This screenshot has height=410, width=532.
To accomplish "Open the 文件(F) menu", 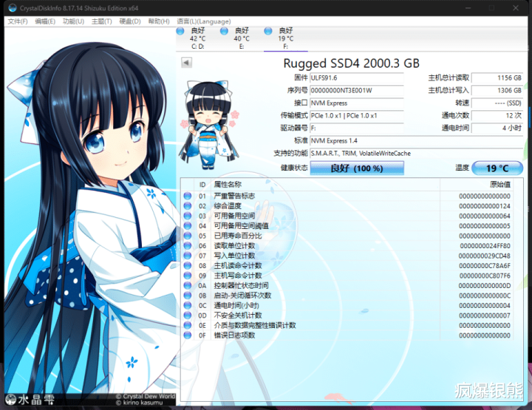I will (x=18, y=21).
